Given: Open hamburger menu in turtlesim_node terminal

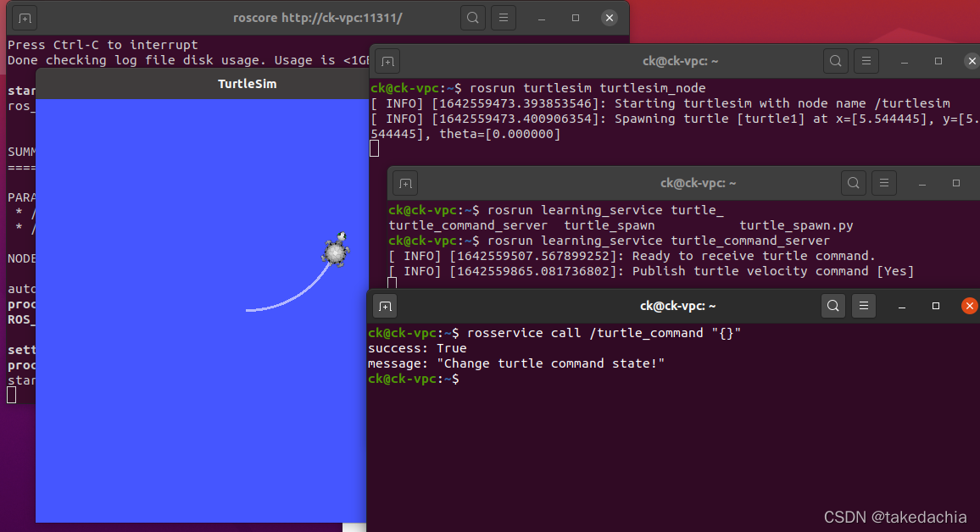Looking at the screenshot, I should [866, 61].
